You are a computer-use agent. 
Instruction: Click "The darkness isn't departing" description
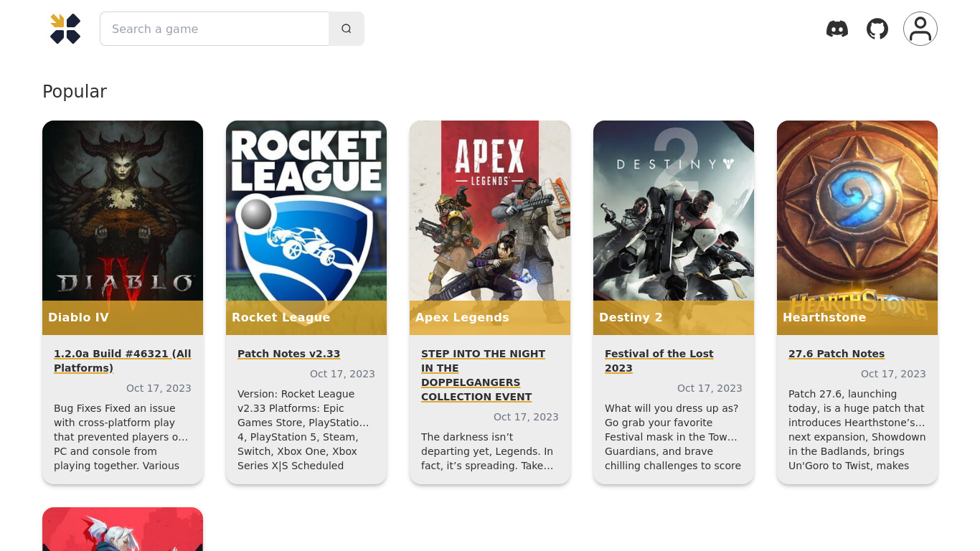coord(490,451)
